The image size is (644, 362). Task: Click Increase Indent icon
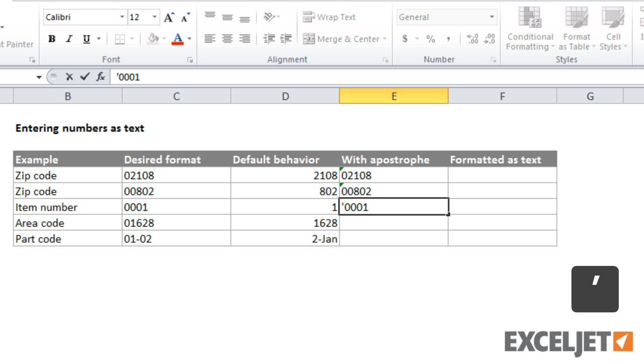pyautogui.click(x=286, y=39)
